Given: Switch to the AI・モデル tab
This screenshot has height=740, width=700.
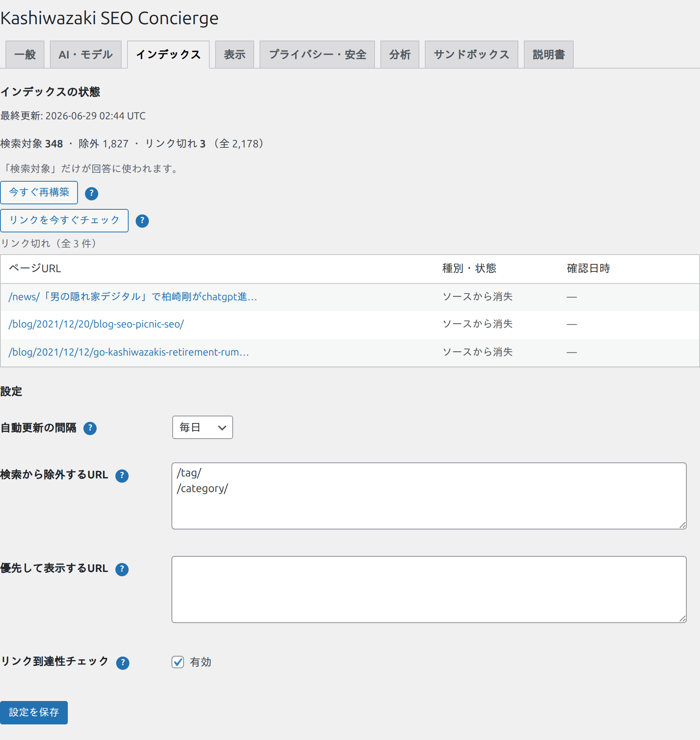Looking at the screenshot, I should pyautogui.click(x=86, y=55).
